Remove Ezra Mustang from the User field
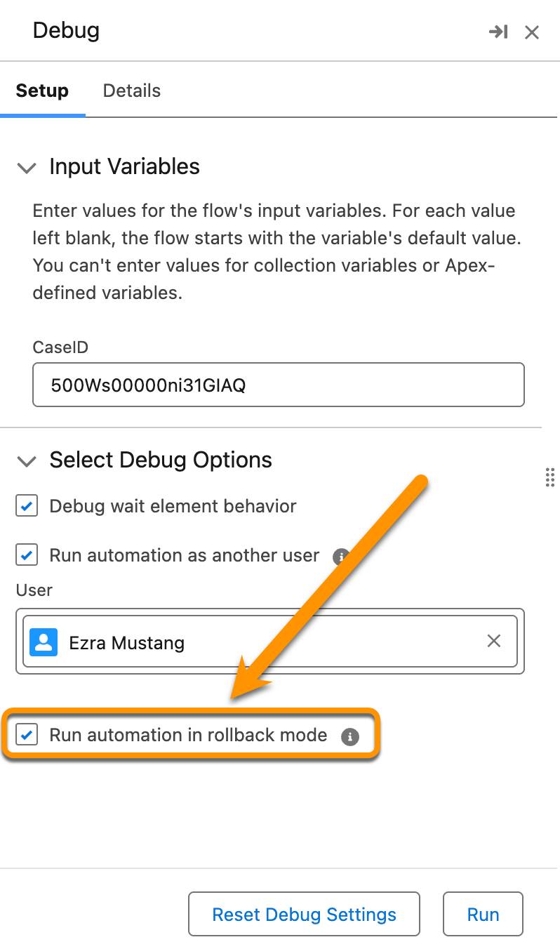 [x=493, y=641]
